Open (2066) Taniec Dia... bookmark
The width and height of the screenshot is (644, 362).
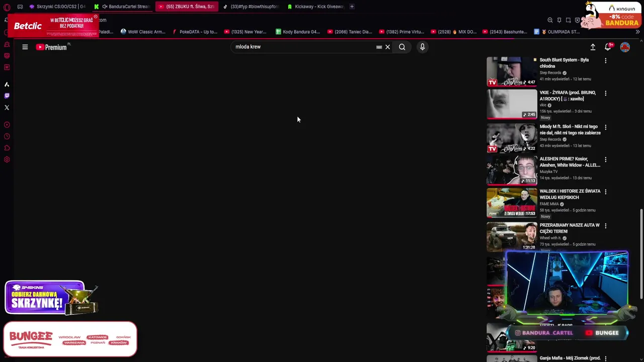coord(350,32)
